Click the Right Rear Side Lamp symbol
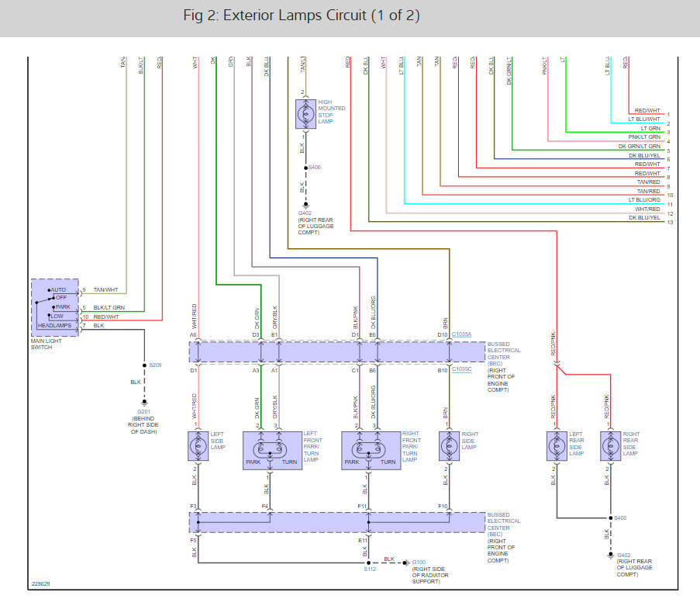Viewport: 700px width, 616px height. coord(610,446)
